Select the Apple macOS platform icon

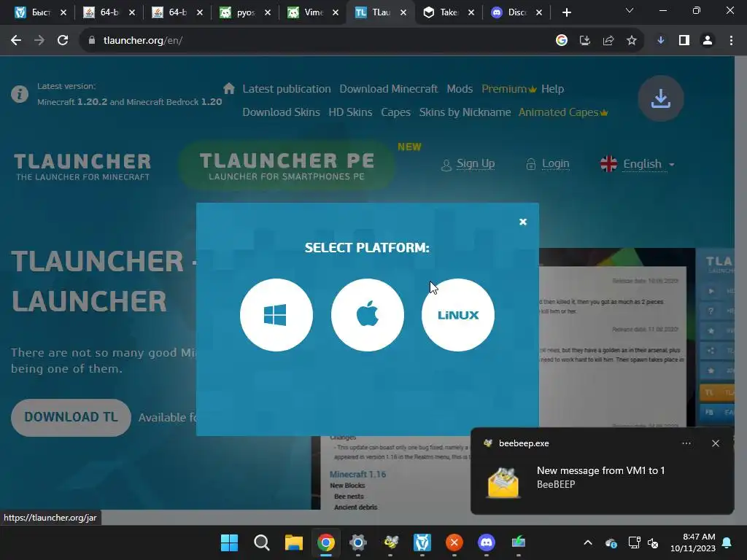tap(368, 315)
